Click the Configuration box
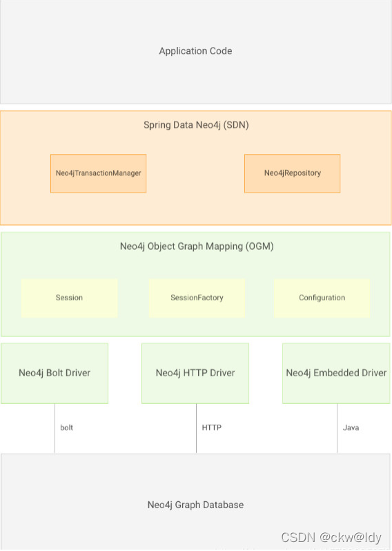Screen dimensions: 392x551 coord(322,298)
